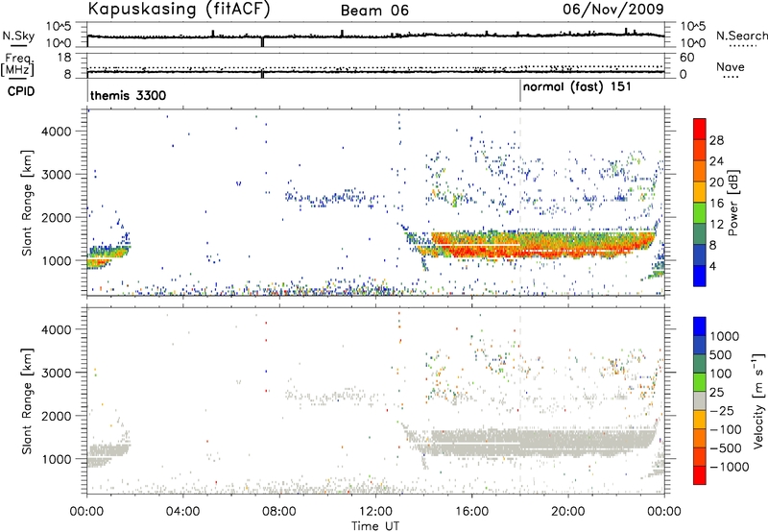Viewport: 768px width, 532px height.
Task: Click the 08:00 time tick label
Action: coord(279,512)
